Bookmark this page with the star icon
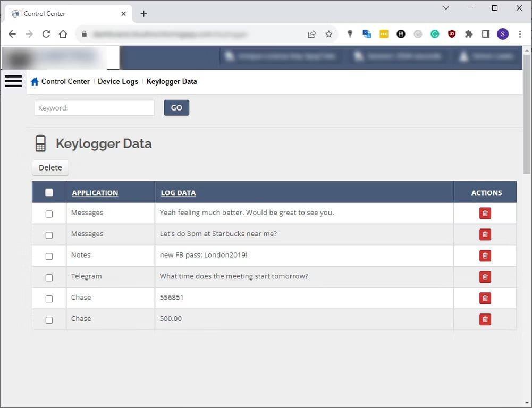 click(x=328, y=34)
